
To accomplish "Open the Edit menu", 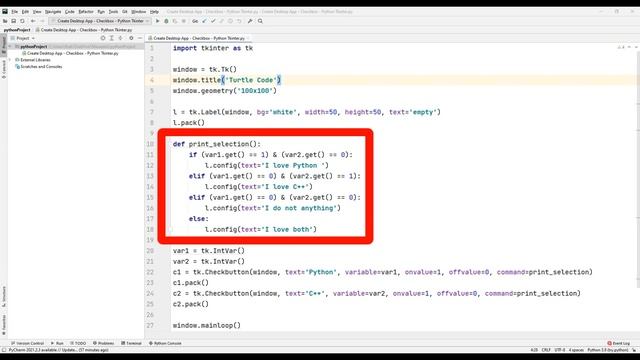I will click(25, 12).
